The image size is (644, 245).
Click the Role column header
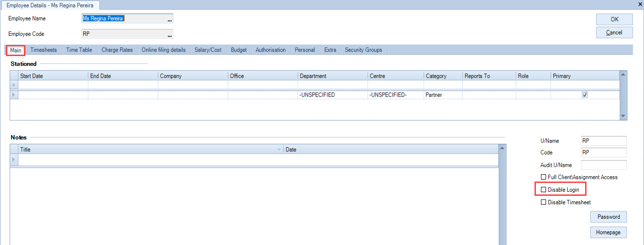(x=533, y=76)
